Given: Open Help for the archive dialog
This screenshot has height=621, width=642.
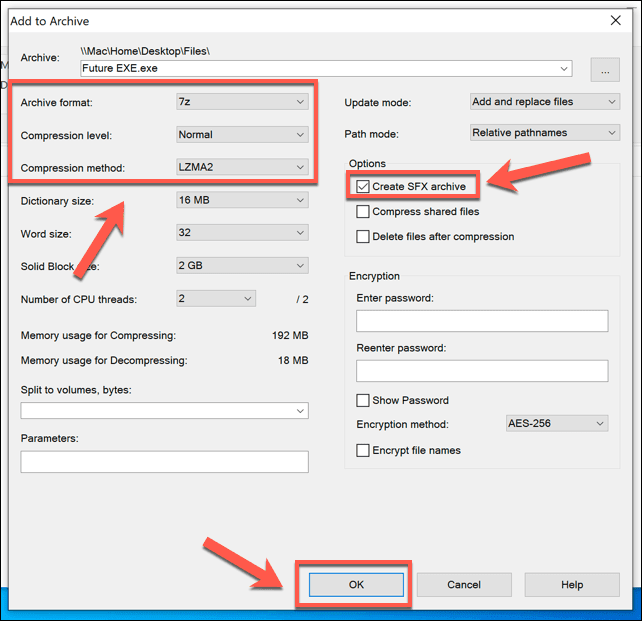Looking at the screenshot, I should [x=572, y=585].
